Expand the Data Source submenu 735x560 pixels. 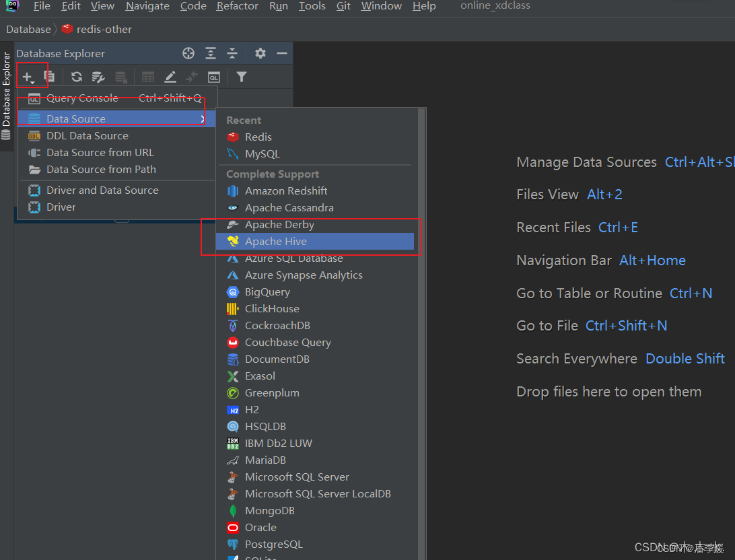click(117, 118)
